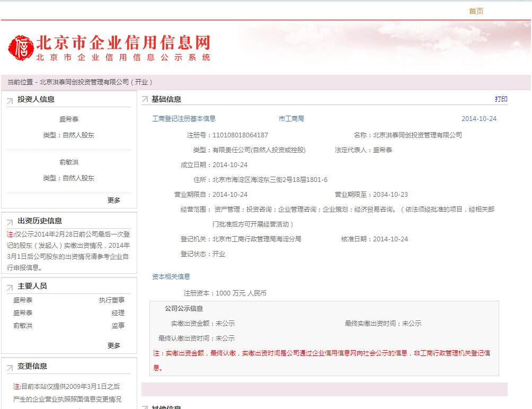Click arrow icon beside 投资人信息 header
The width and height of the screenshot is (532, 409).
[10, 100]
